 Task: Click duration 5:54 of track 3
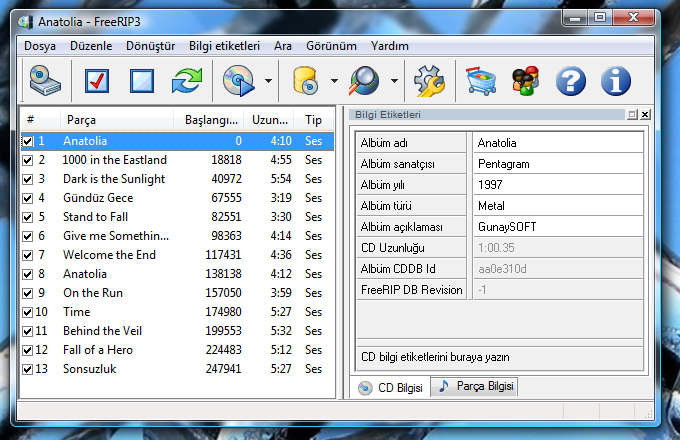pos(281,179)
